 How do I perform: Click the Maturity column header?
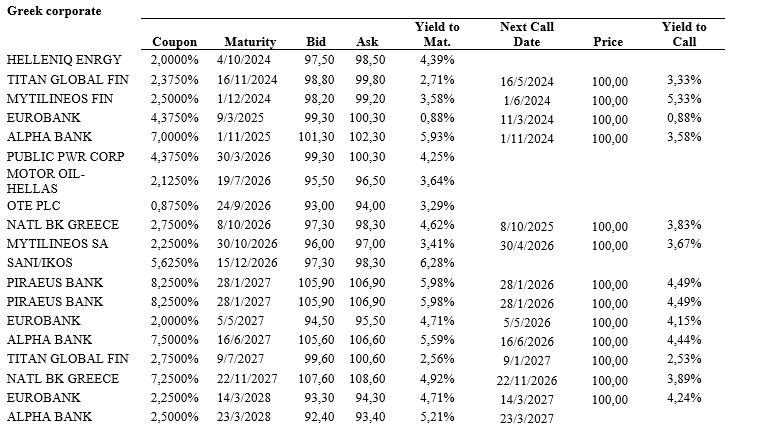[249, 42]
